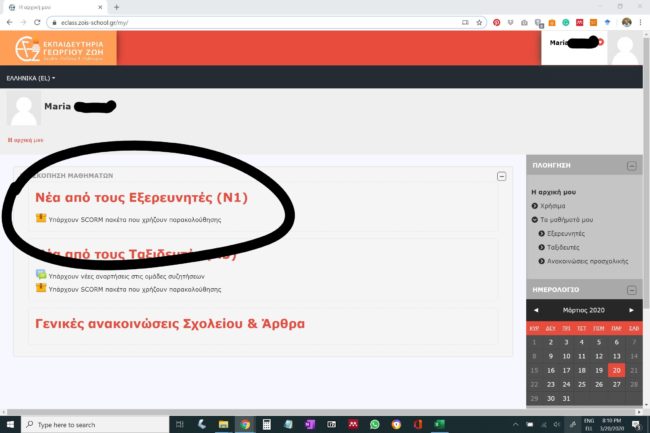
Task: Select day 20 in the March calendar
Action: (x=616, y=369)
